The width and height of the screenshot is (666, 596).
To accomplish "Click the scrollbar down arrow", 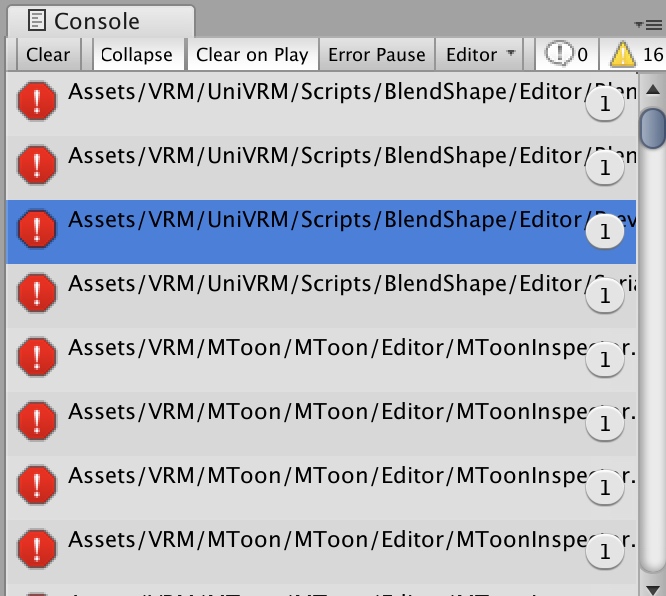I will (653, 587).
